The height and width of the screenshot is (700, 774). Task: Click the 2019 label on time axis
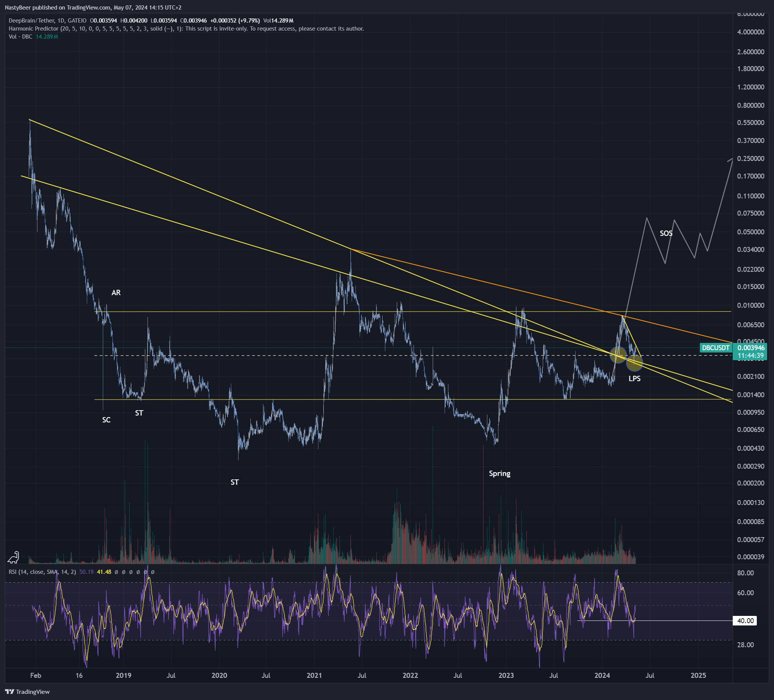coord(123,676)
